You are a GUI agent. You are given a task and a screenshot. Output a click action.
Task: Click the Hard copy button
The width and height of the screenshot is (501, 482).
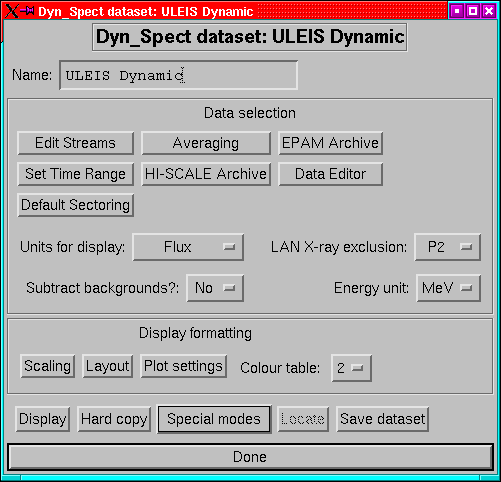click(114, 419)
